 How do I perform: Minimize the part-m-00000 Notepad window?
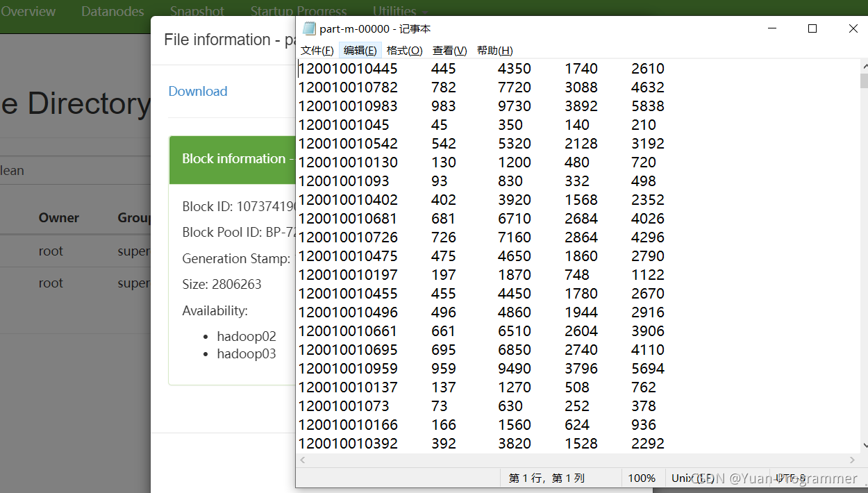pos(772,28)
